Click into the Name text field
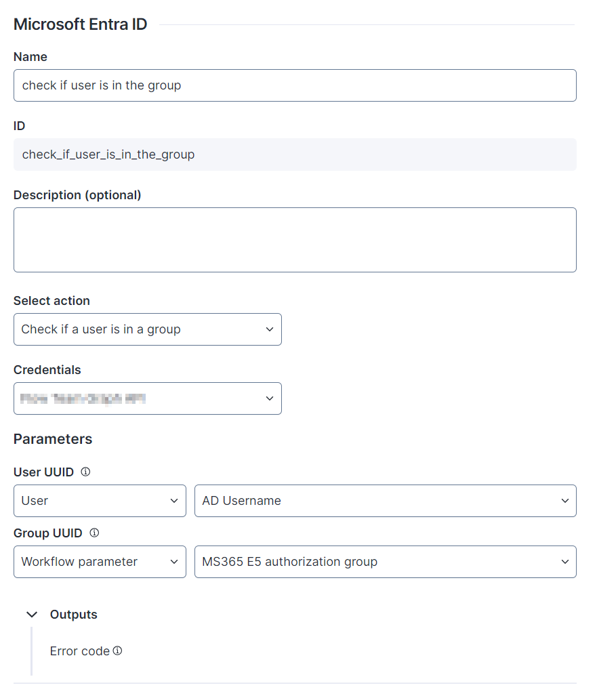 295,85
